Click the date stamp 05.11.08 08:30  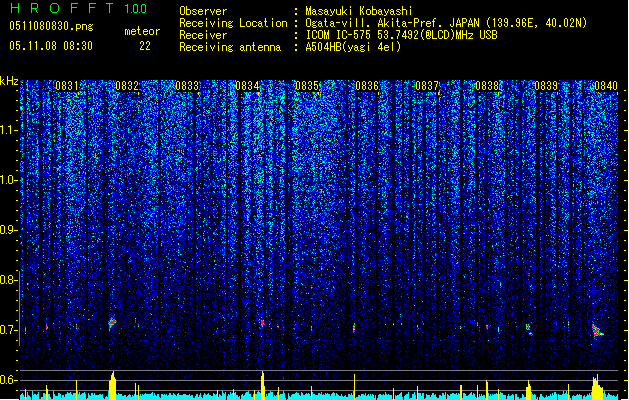click(51, 46)
